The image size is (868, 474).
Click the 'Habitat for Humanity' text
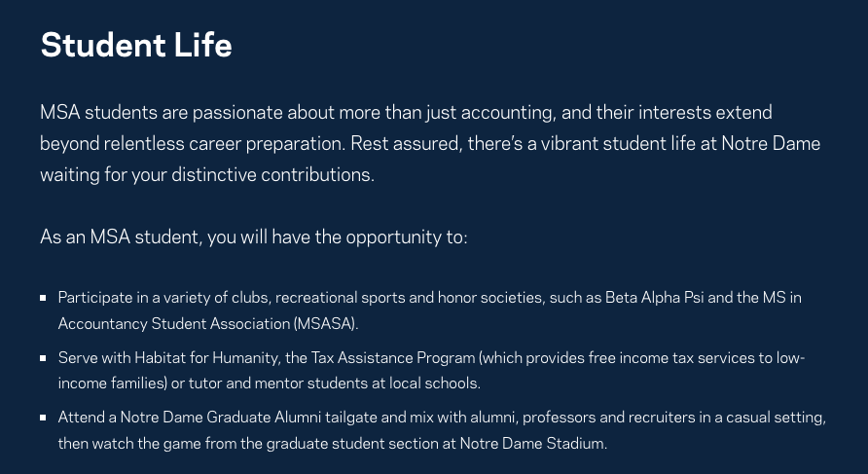[x=198, y=357]
